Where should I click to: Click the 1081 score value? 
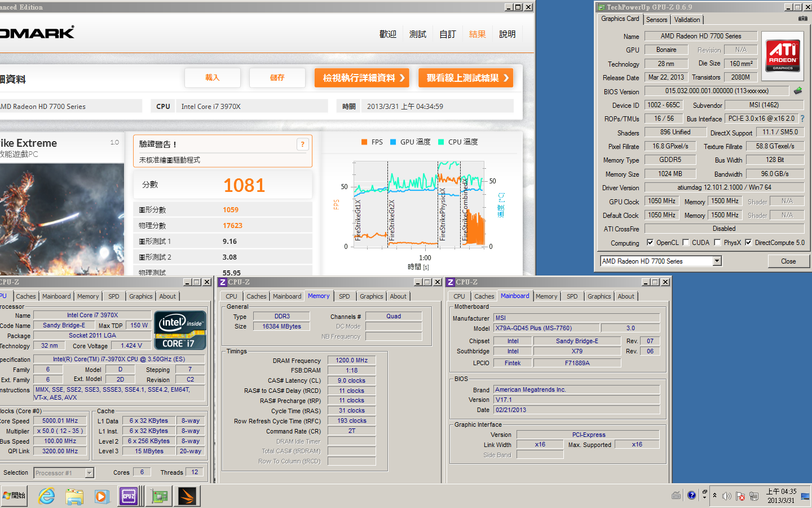pos(244,186)
